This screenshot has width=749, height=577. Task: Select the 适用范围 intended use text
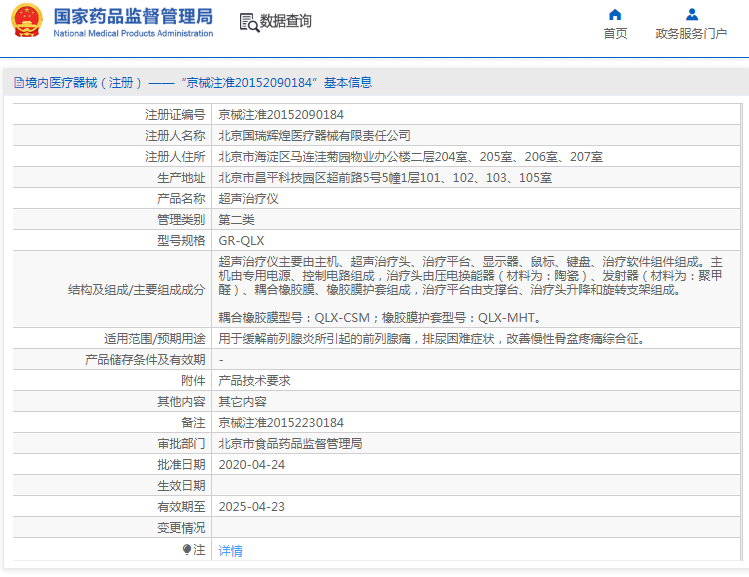[433, 339]
